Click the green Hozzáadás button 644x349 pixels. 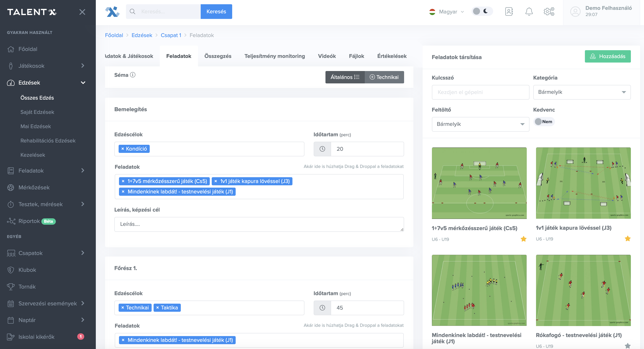pos(607,56)
